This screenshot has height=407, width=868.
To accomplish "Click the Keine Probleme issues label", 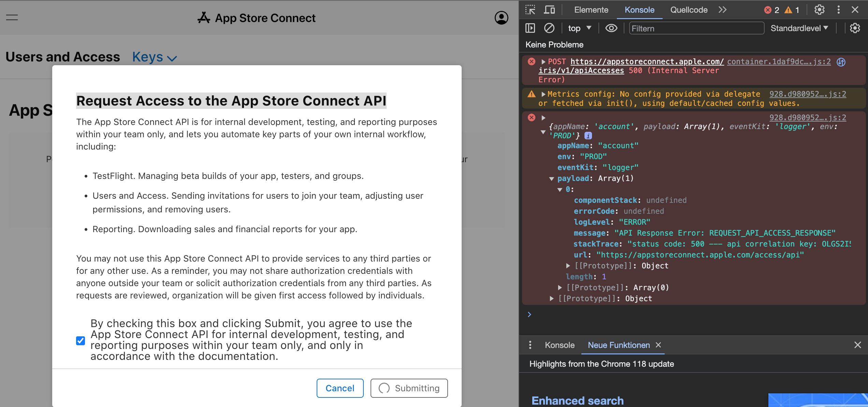I will [554, 45].
